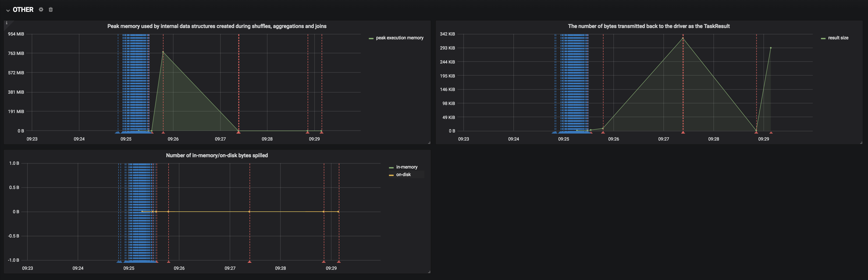This screenshot has height=280, width=868.
Task: Click red annotation marker near 09:27 in spilled chart
Action: pyautogui.click(x=249, y=261)
